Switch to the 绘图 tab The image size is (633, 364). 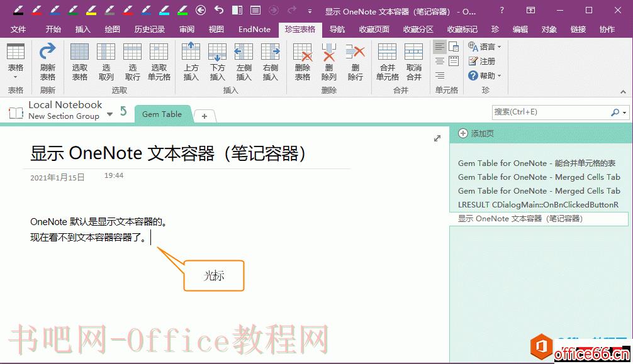click(x=112, y=29)
